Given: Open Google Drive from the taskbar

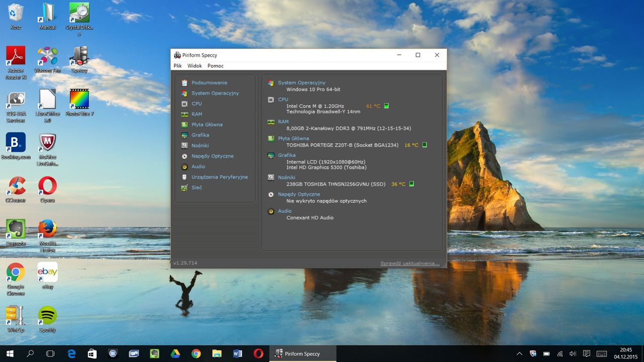Looking at the screenshot, I should [x=175, y=354].
